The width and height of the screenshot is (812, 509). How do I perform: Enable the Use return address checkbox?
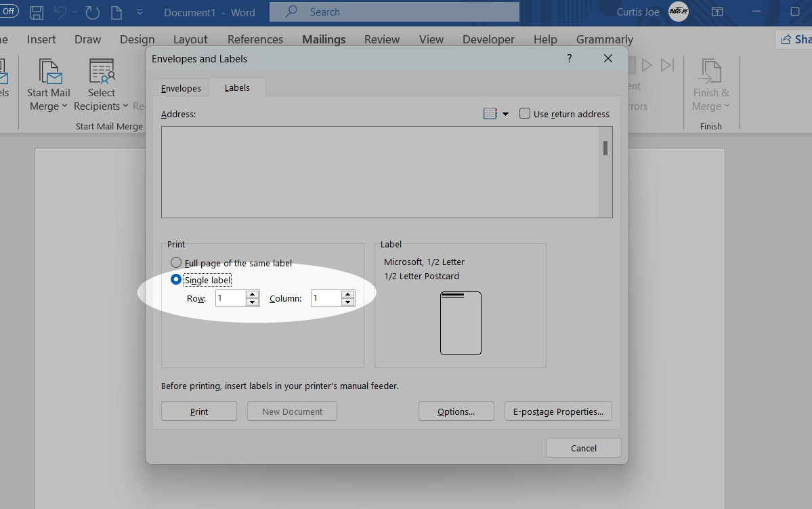(525, 113)
